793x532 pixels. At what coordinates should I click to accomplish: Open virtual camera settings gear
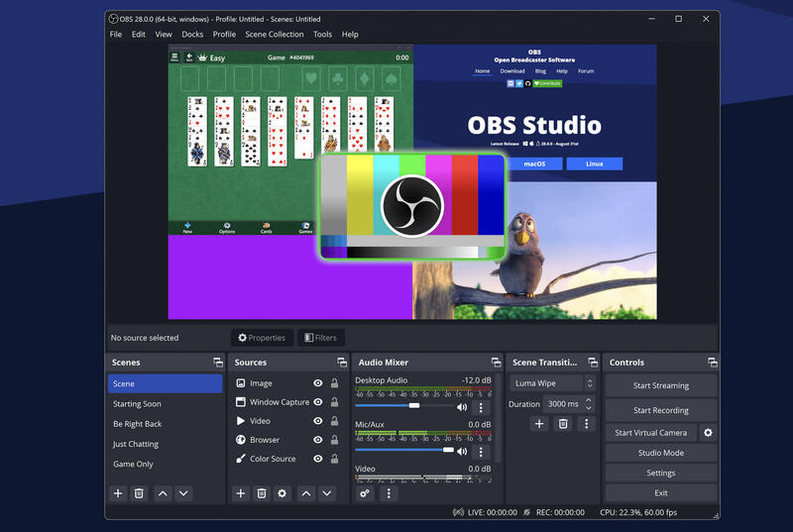point(708,433)
